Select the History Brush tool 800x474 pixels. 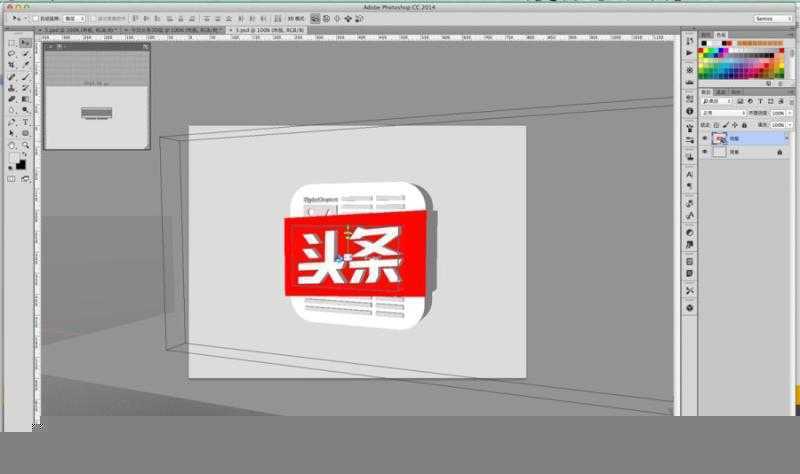[x=25, y=88]
